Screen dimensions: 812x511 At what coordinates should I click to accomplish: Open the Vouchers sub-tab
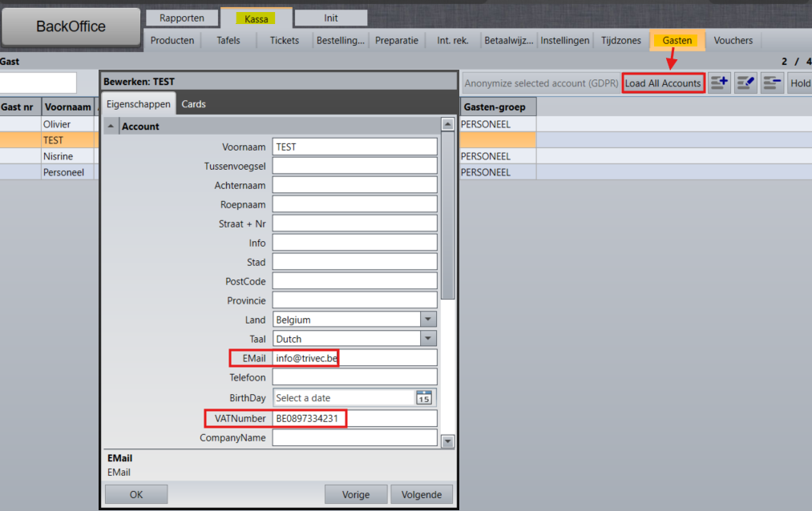[733, 40]
